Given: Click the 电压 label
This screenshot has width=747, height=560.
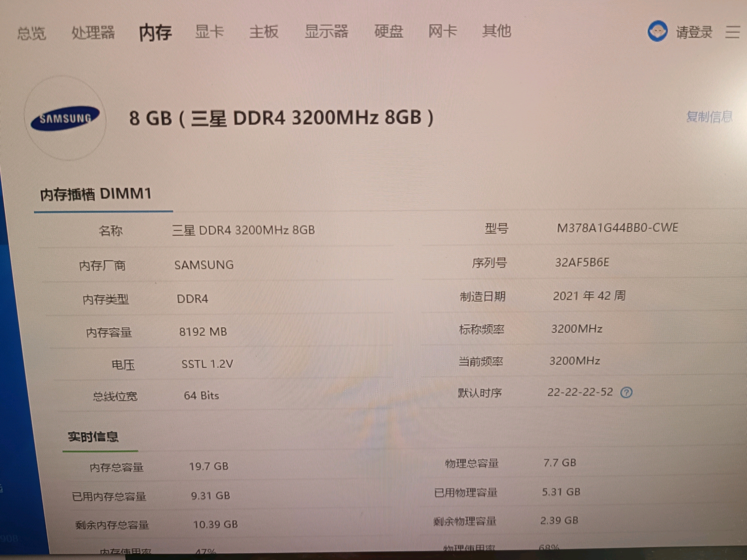Looking at the screenshot, I should click(123, 365).
